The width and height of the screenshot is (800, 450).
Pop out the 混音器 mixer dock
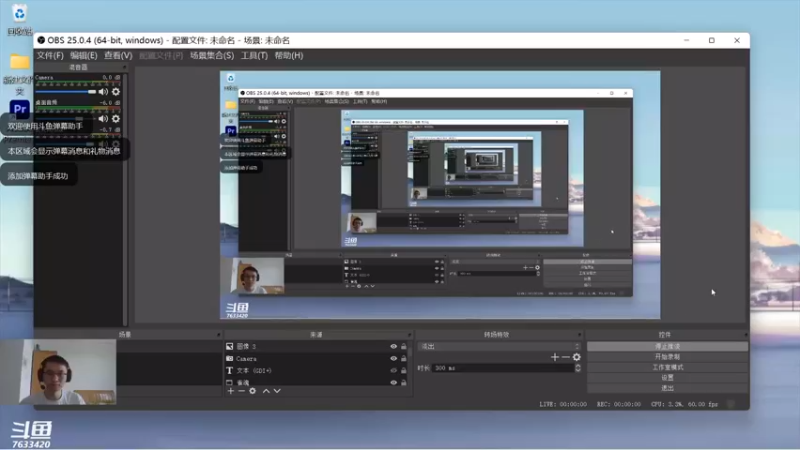(124, 67)
